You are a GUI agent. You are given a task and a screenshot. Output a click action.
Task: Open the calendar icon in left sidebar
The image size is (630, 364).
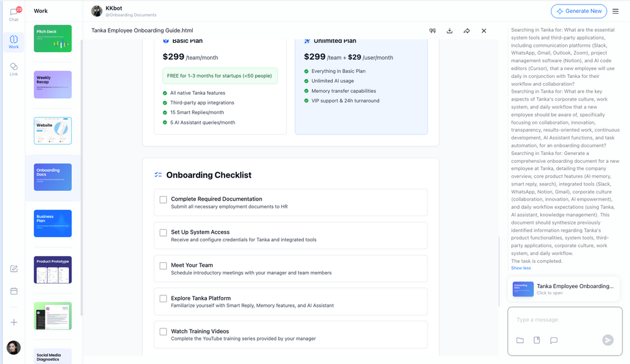[14, 291]
